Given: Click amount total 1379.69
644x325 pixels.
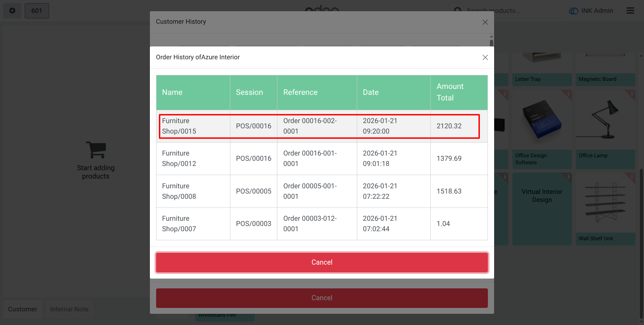Looking at the screenshot, I should 449,158.
